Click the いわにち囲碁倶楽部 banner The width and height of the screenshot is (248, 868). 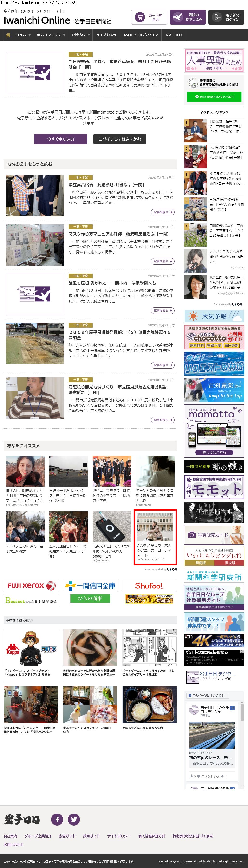149,599
